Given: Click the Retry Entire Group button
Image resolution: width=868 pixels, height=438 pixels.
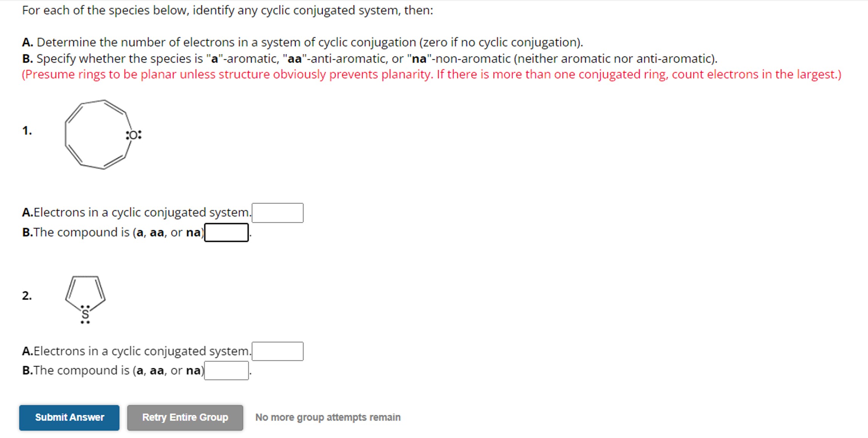Looking at the screenshot, I should click(184, 418).
